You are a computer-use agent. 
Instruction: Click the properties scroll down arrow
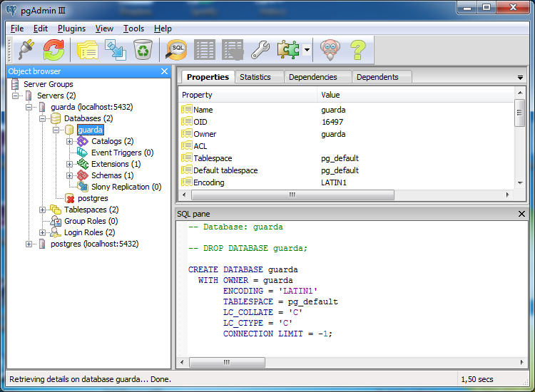click(520, 183)
